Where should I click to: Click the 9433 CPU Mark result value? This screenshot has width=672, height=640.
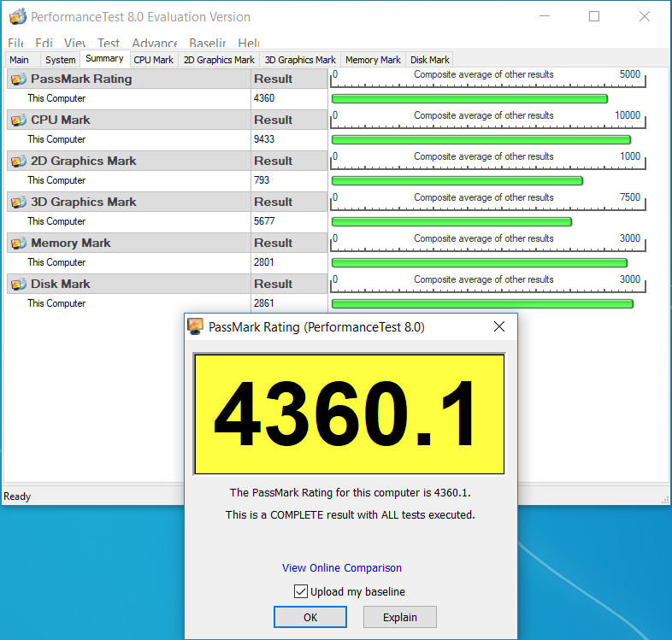point(264,139)
